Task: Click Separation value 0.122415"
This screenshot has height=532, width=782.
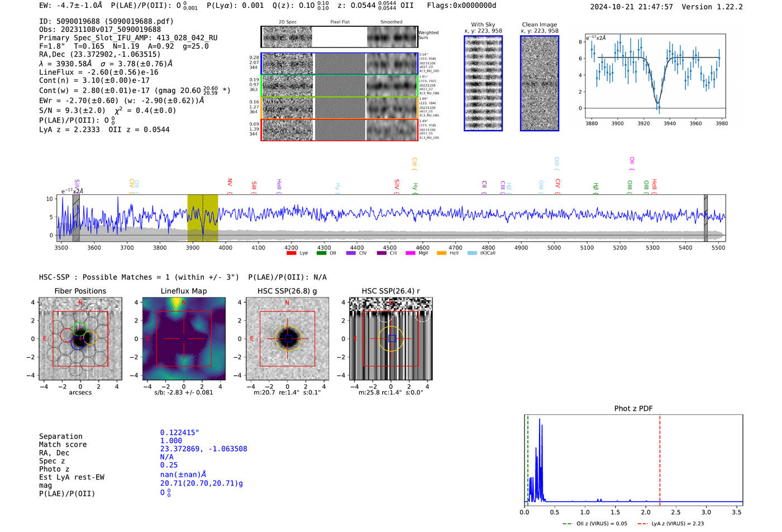Action: 180,433
